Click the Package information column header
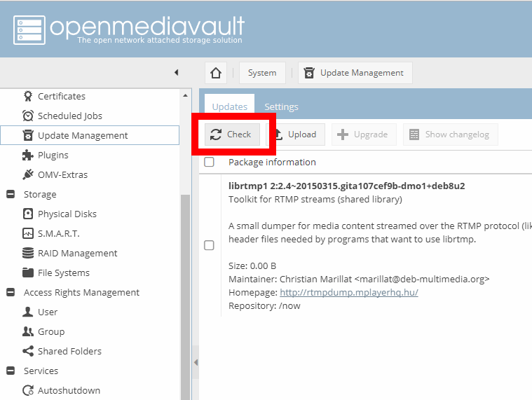 272,163
